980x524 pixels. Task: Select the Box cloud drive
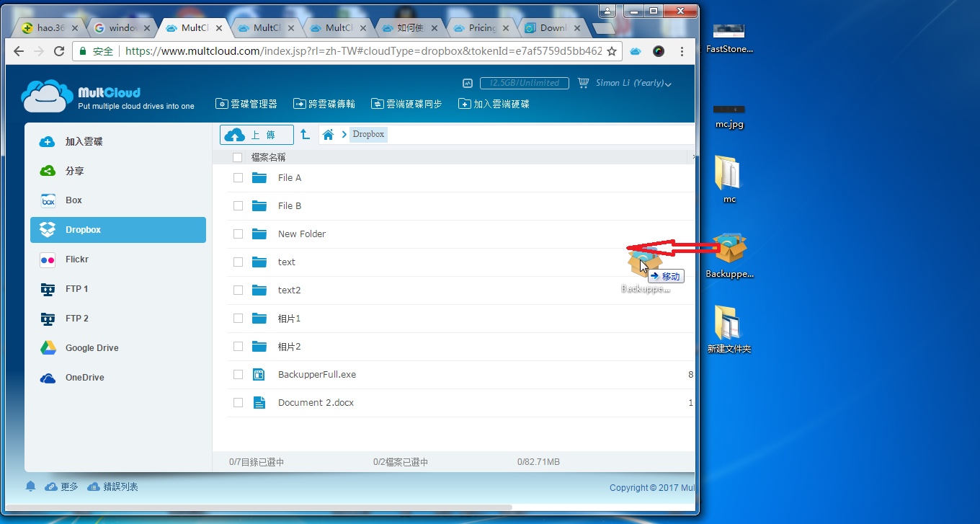[118, 200]
